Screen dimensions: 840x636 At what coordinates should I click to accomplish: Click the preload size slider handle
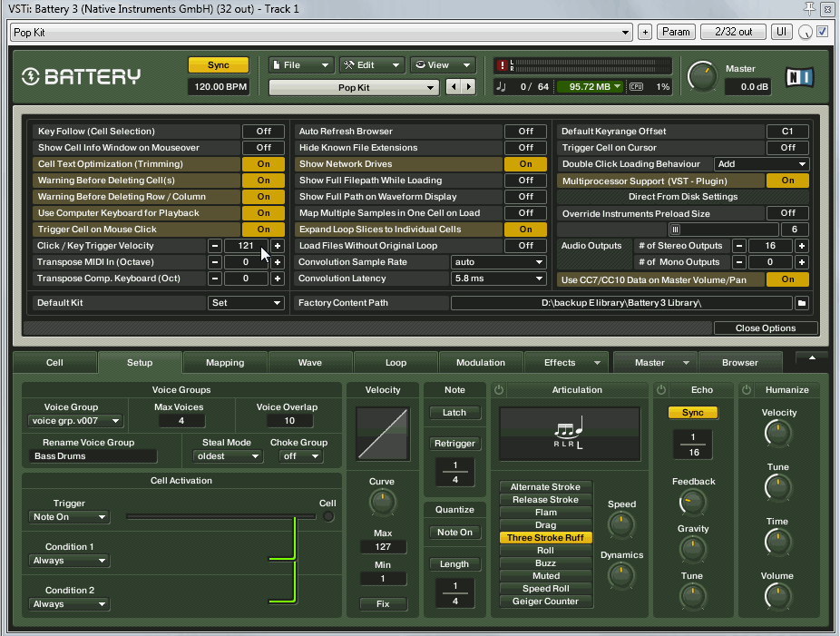tap(675, 230)
